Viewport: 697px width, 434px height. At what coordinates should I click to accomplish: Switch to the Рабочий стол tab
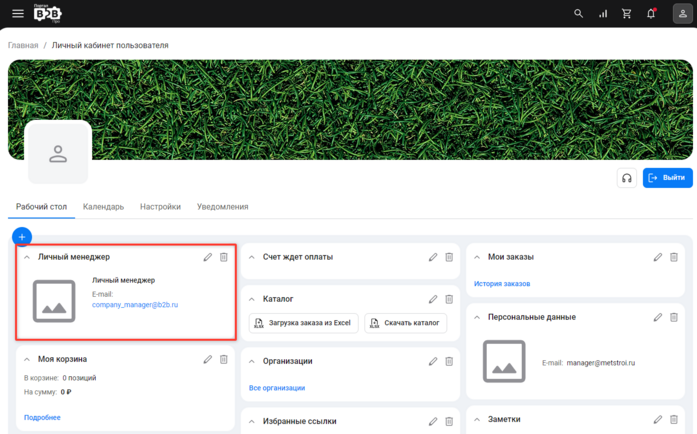(41, 207)
